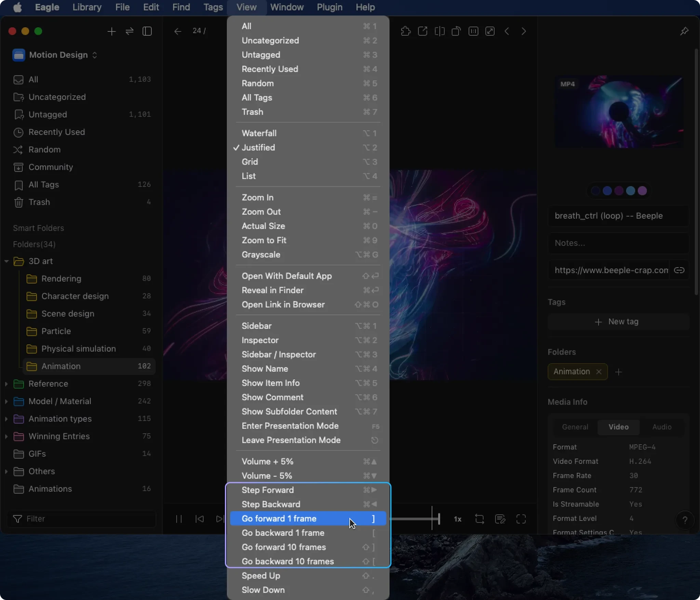Expand the Animation types folder
This screenshot has height=600, width=700.
(x=6, y=419)
